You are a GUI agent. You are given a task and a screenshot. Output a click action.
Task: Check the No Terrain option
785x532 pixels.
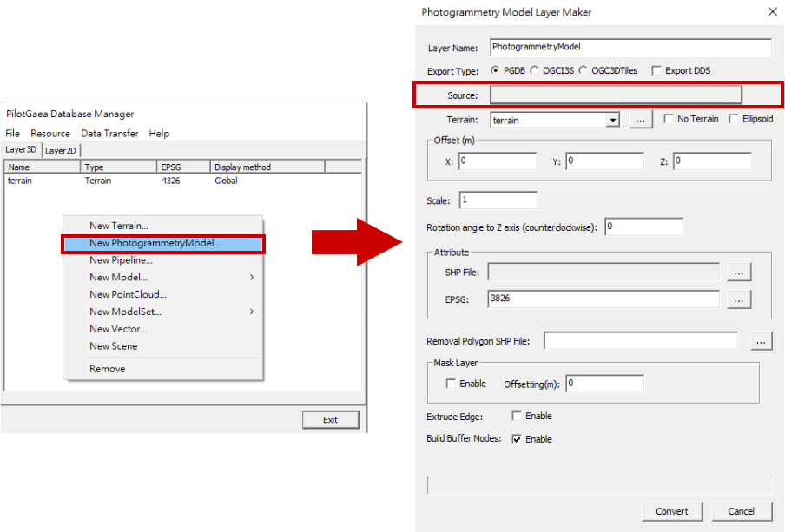[x=670, y=119]
